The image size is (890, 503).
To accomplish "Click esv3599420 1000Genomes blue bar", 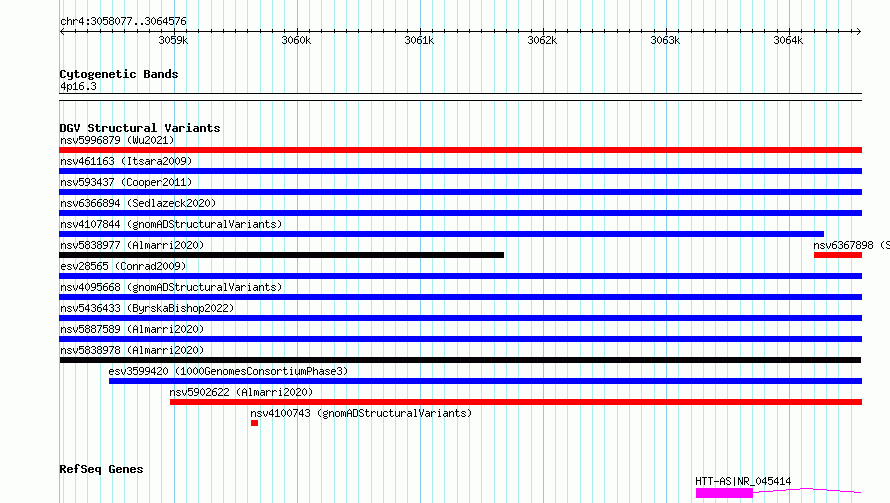I will point(485,381).
